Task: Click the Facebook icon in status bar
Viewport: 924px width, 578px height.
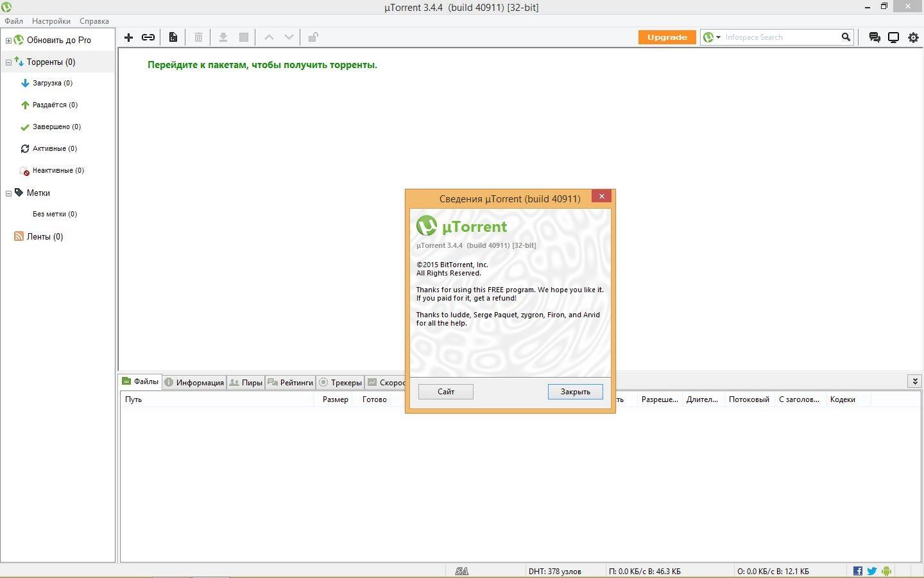Action: [x=858, y=571]
